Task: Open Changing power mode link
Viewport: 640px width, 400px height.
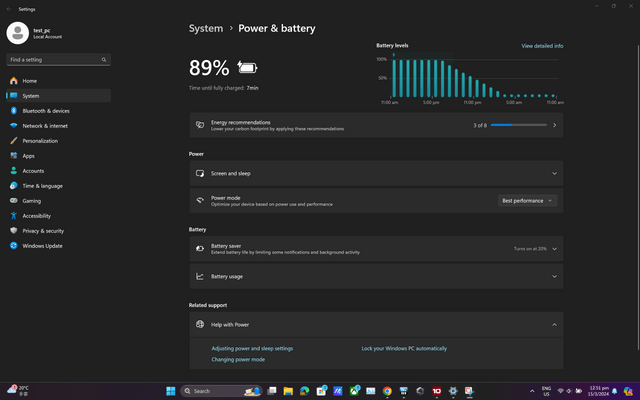Action: 238,360
